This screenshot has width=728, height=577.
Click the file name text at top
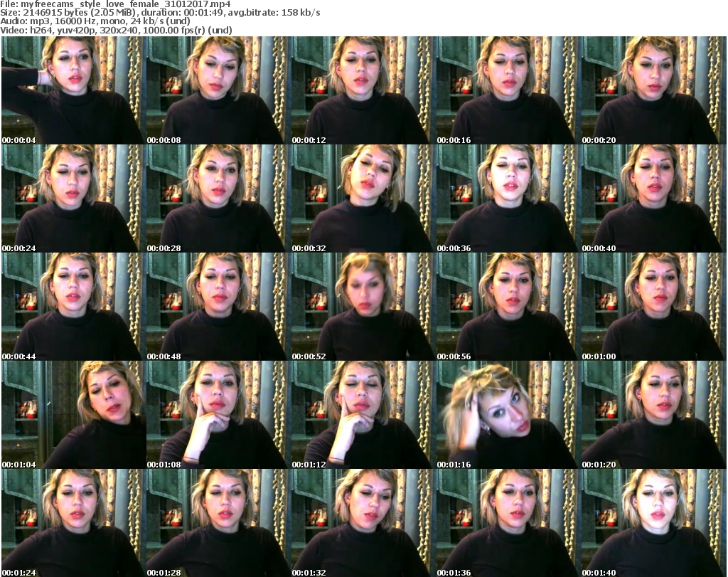116,5
